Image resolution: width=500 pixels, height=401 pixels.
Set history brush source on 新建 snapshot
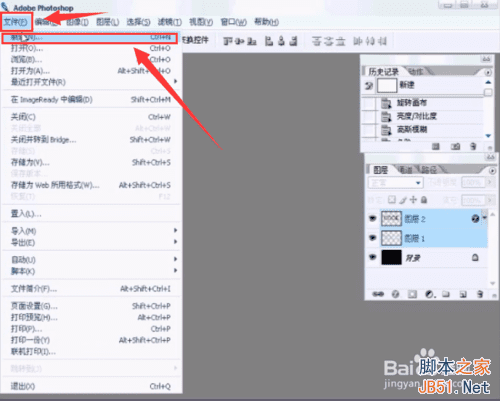pyautogui.click(x=369, y=86)
